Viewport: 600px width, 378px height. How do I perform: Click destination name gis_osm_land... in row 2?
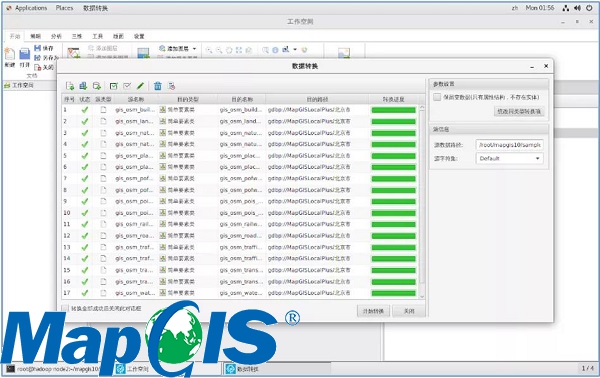[x=241, y=121]
